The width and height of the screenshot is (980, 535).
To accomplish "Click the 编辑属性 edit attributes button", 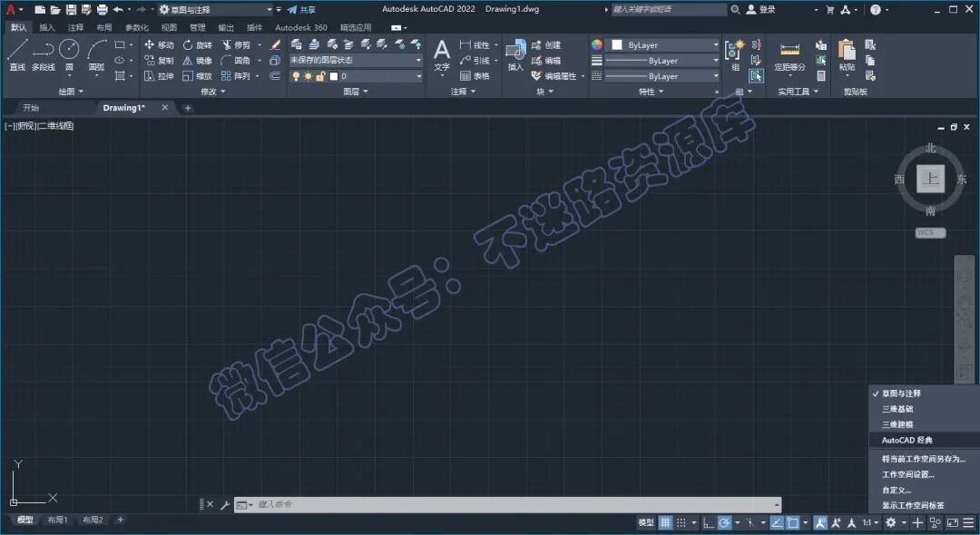I will click(x=554, y=76).
